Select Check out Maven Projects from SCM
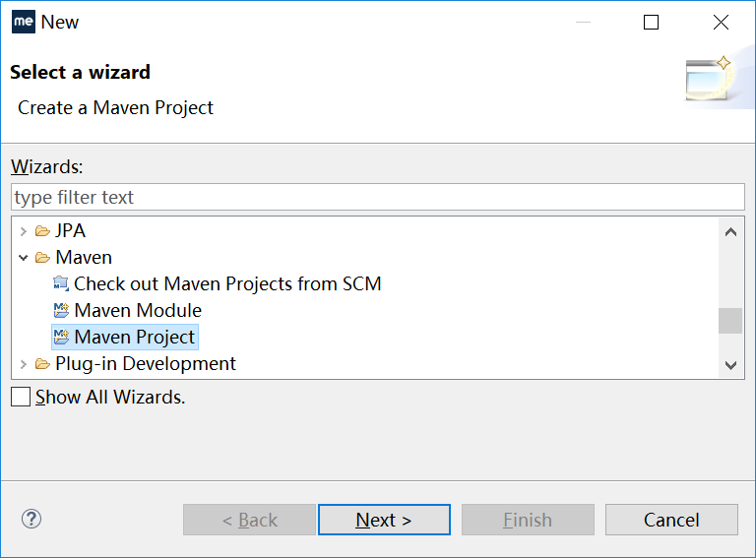The width and height of the screenshot is (756, 558). [227, 283]
